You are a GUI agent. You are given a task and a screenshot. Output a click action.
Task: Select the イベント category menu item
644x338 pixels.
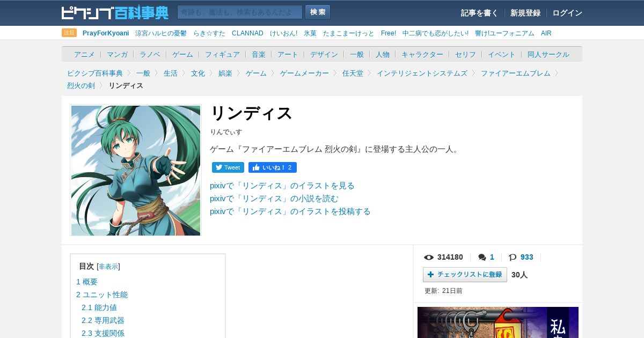(502, 54)
